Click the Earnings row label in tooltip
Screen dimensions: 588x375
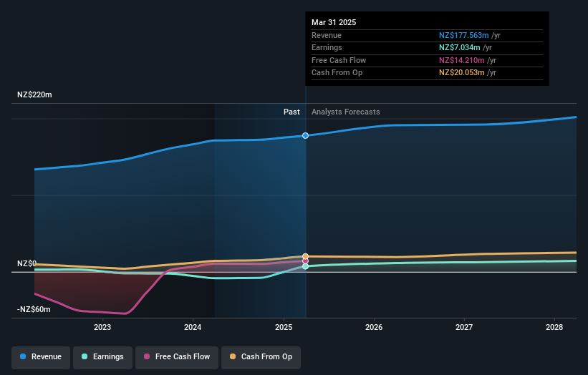(x=327, y=47)
